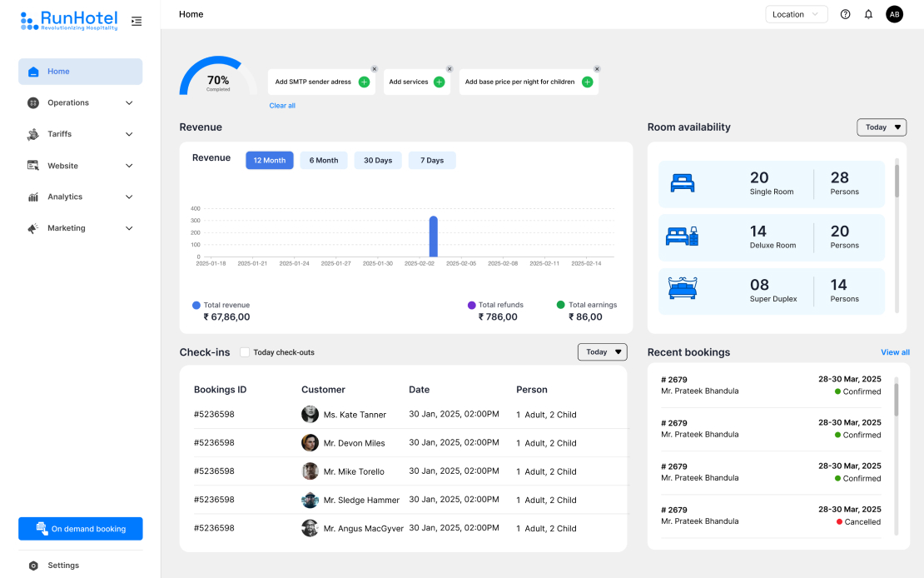Expand the Analytics menu chevron

coord(129,197)
